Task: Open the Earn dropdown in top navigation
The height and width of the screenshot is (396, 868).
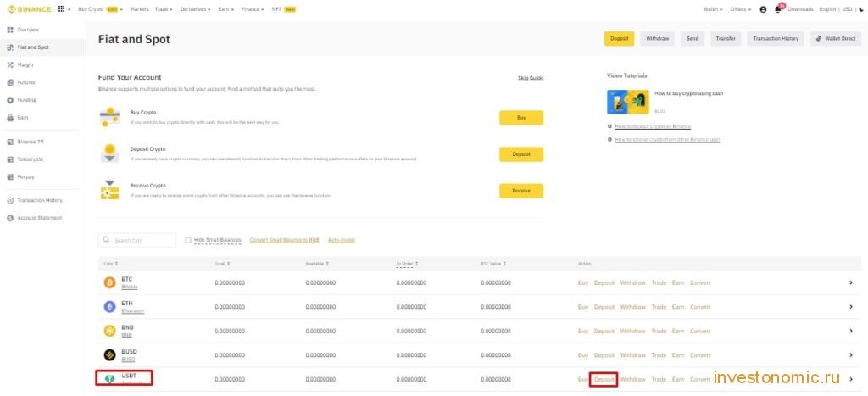Action: pos(225,9)
